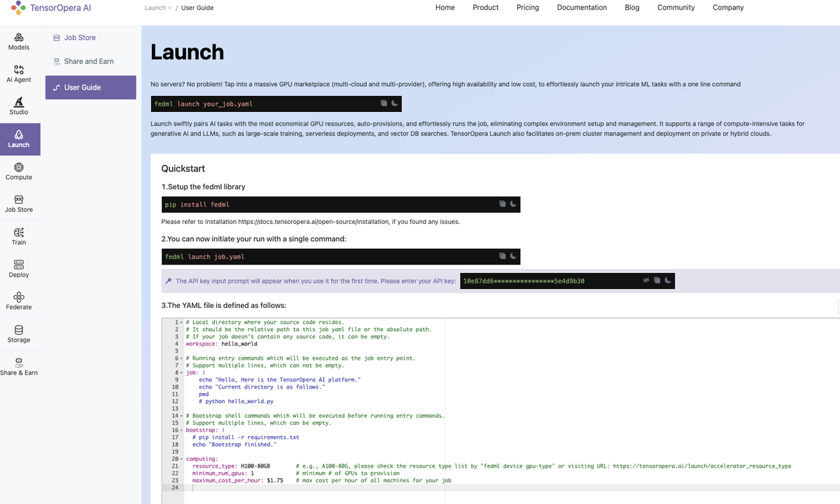Open Studio from the left sidebar
This screenshot has width=840, height=504.
pos(18,105)
